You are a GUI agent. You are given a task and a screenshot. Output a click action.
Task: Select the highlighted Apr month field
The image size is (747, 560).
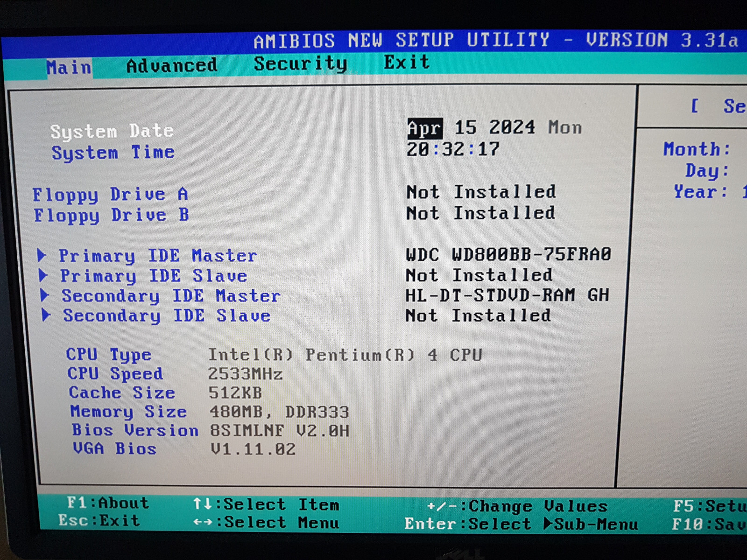[x=424, y=128]
